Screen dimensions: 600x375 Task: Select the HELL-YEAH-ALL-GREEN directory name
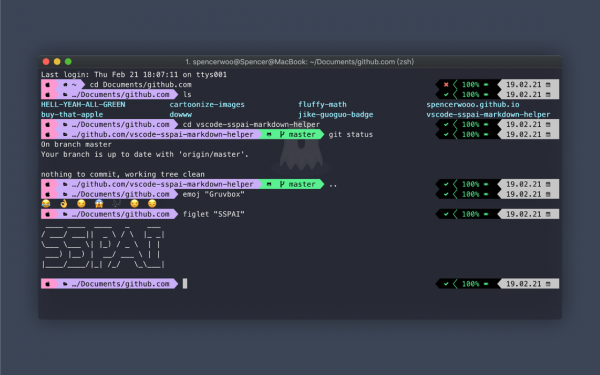click(x=83, y=104)
